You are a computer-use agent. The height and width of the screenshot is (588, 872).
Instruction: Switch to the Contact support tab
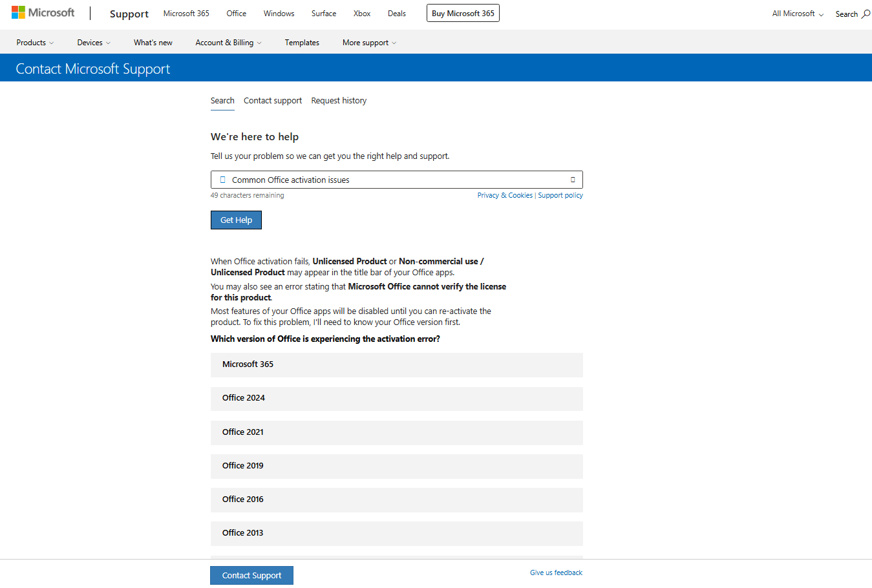[x=273, y=101]
